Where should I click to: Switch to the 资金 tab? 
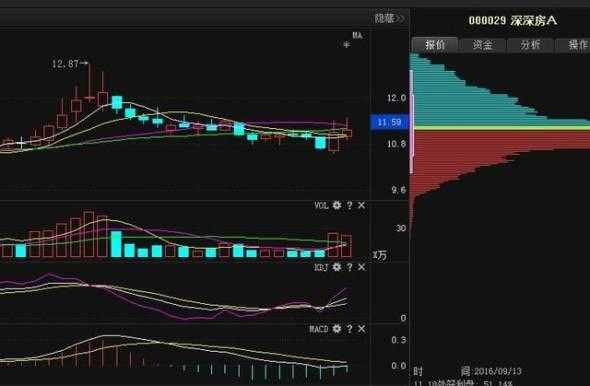coord(482,45)
